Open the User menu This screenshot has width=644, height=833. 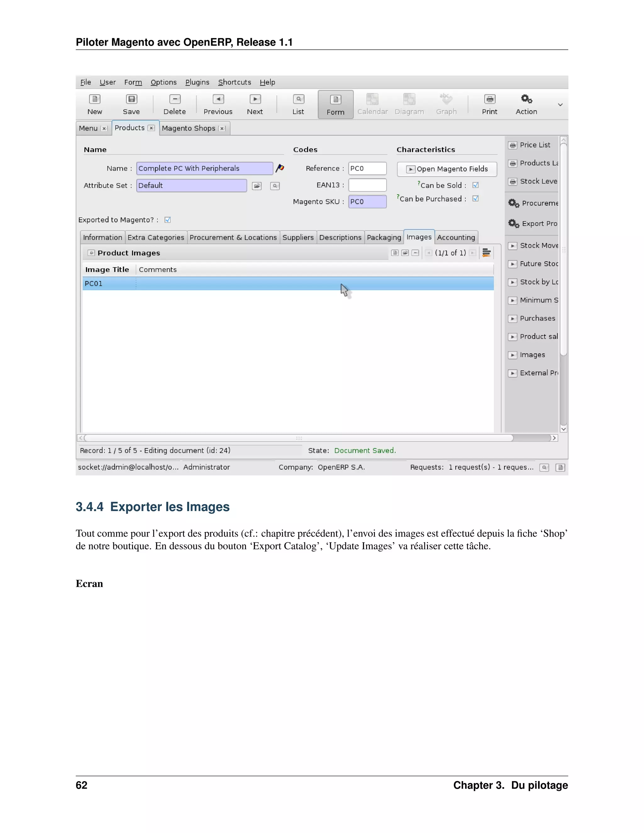pos(108,82)
